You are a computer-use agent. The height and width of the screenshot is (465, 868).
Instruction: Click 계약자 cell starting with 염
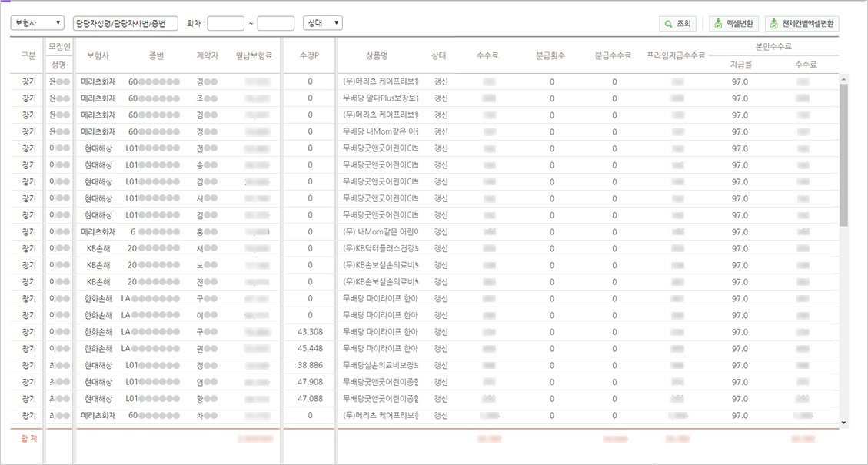click(207, 382)
